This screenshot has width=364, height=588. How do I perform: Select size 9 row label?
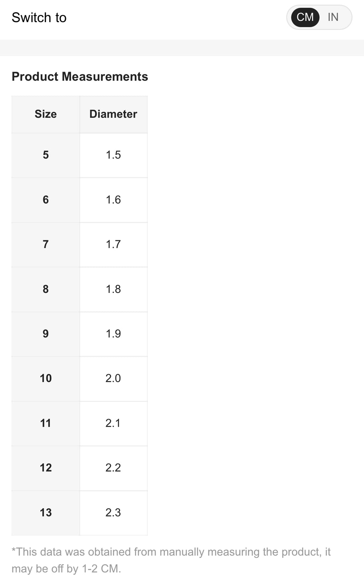point(46,334)
